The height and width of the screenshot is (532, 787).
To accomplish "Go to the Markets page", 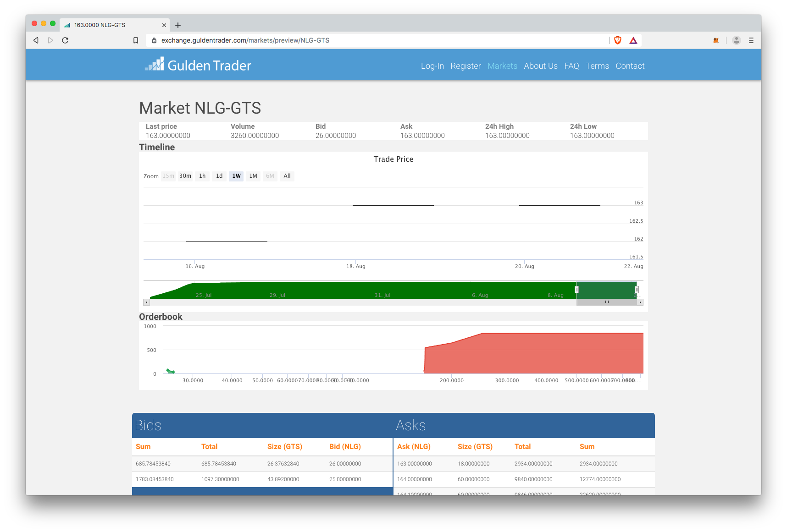I will 502,66.
